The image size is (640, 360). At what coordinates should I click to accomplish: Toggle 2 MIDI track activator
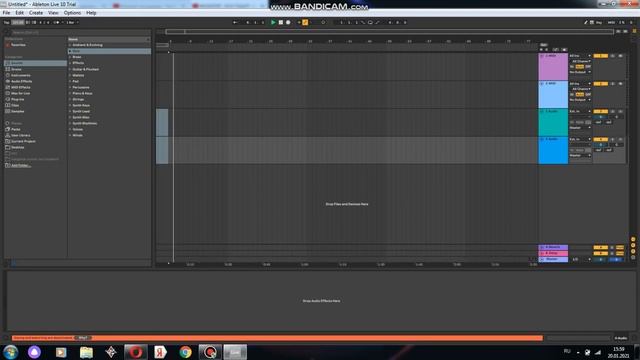pos(600,83)
